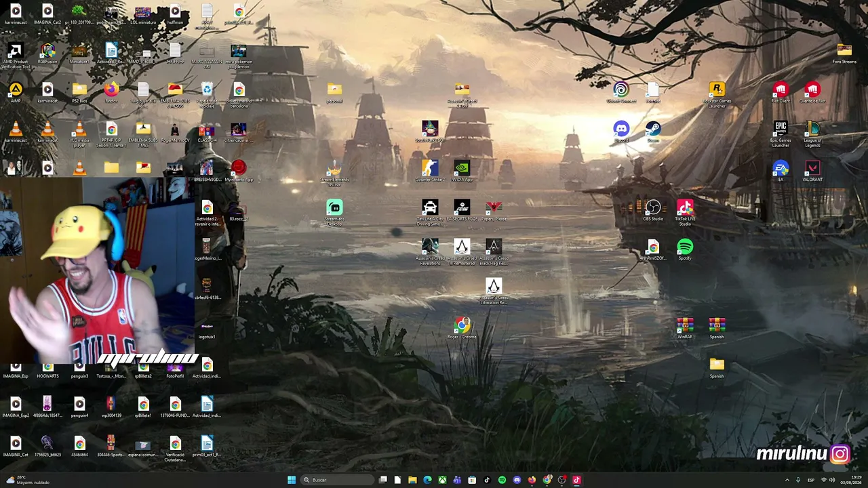
Task: Select Assassin's Creed Black Flag shortcut
Action: point(494,252)
